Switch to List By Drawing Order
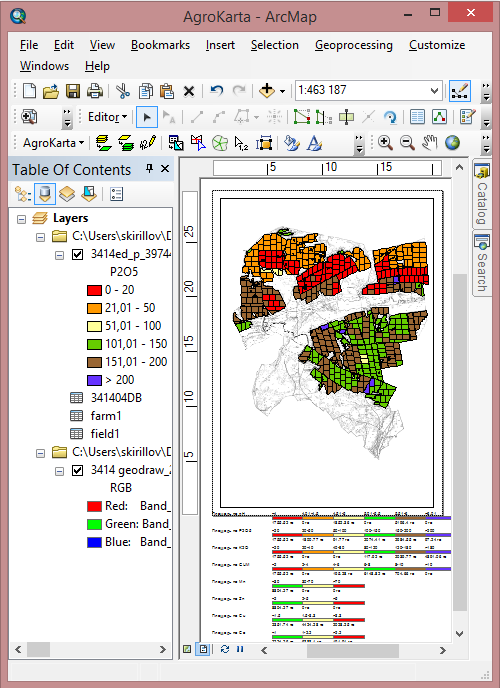This screenshot has width=500, height=688. click(x=22, y=194)
